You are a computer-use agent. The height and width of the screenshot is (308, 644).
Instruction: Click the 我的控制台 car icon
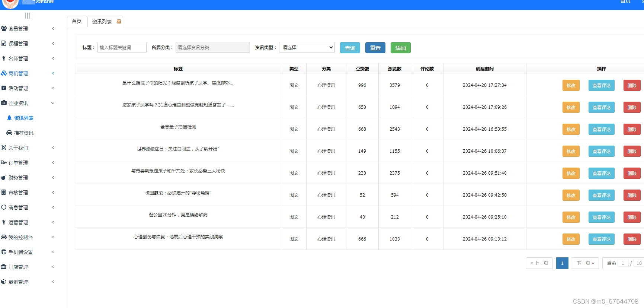pos(4,237)
